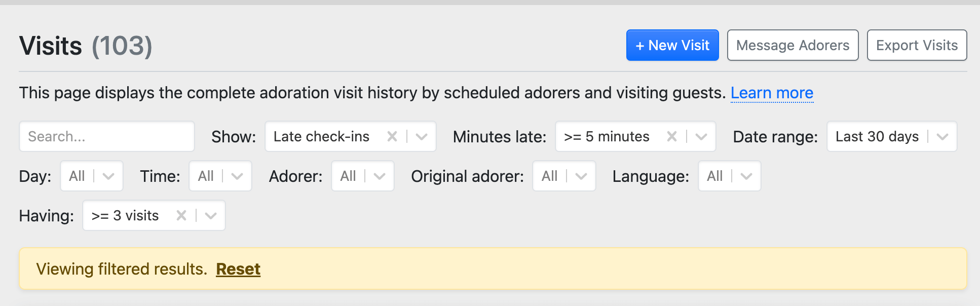Open the Date range selector
This screenshot has height=306, width=980.
(942, 136)
